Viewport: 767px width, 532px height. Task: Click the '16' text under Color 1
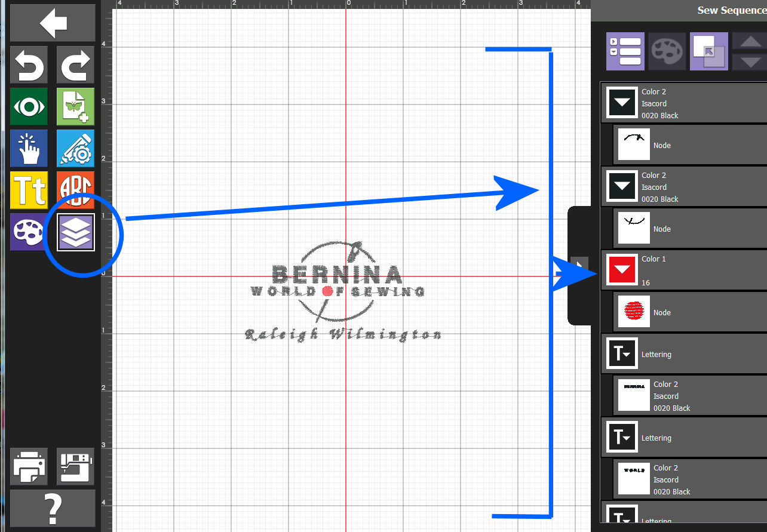[x=646, y=282]
